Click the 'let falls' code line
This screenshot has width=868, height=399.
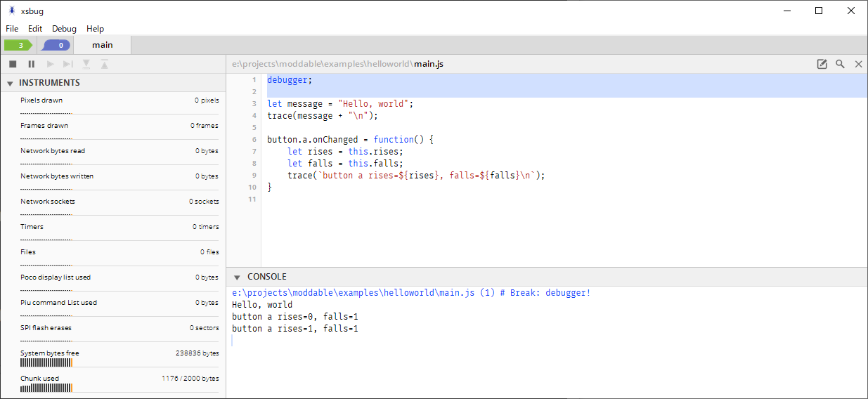(346, 164)
